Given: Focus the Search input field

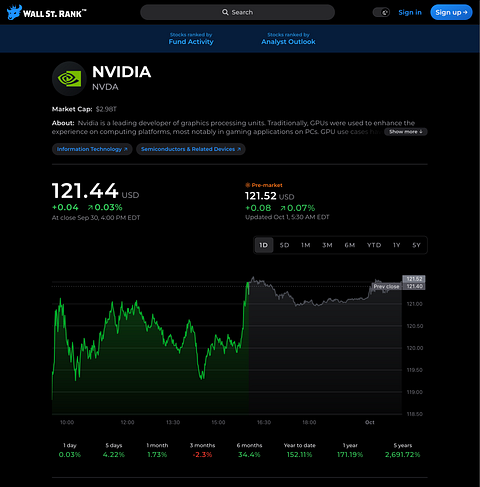Looking at the screenshot, I should (237, 12).
